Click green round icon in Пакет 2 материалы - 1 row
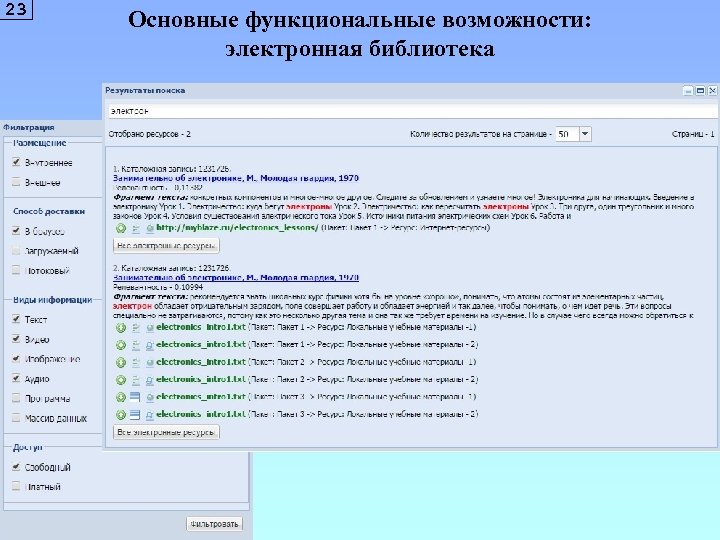Viewport: 720px width, 540px height. pyautogui.click(x=120, y=363)
